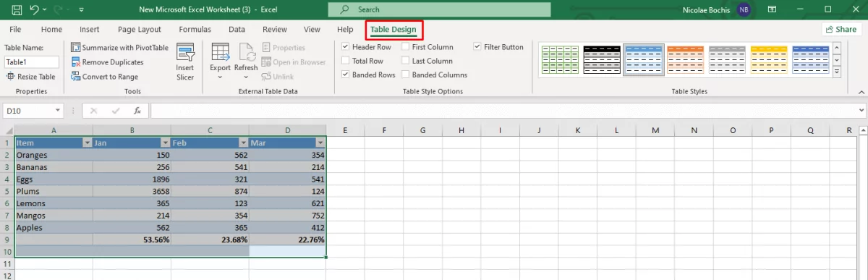The image size is (868, 280).
Task: Switch to the Formulas tab
Action: pyautogui.click(x=195, y=30)
